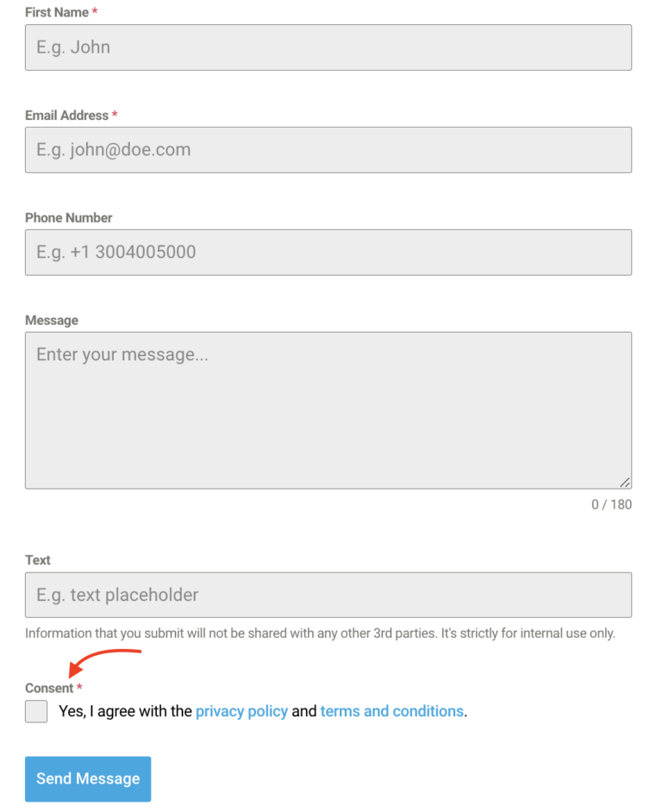Click the Message field label
Screen dimensions: 662x812
click(x=51, y=320)
